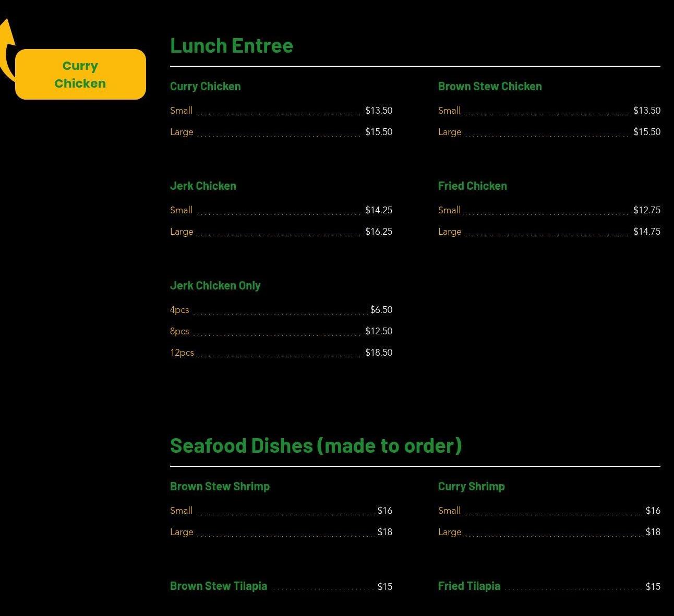Click the "Small" label under Curry Chicken heading
The height and width of the screenshot is (616, 674).
pos(181,111)
